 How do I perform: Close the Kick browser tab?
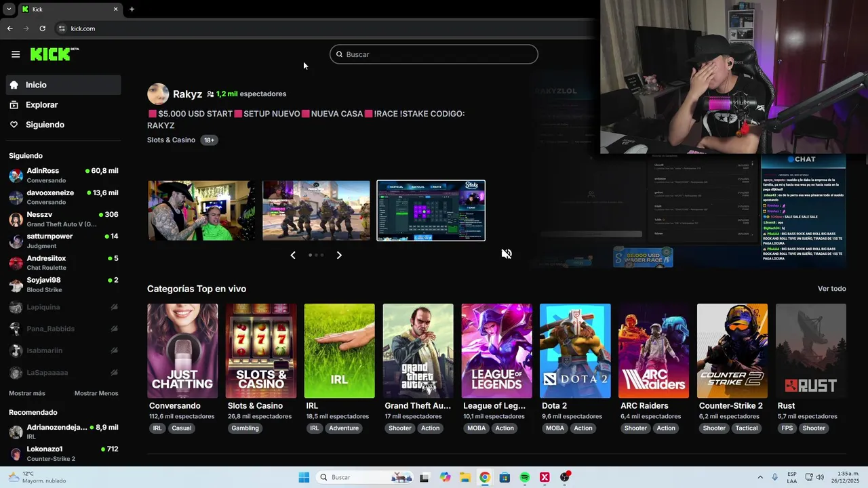pyautogui.click(x=115, y=9)
